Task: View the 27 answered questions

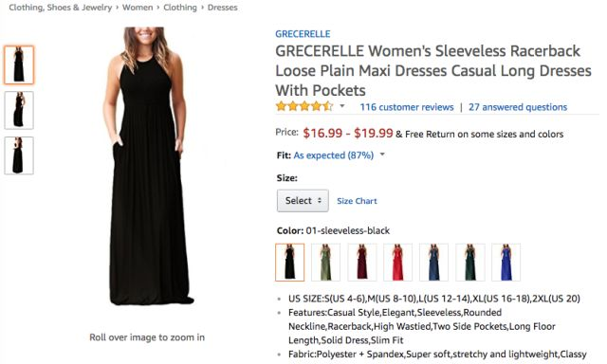Action: (x=518, y=107)
